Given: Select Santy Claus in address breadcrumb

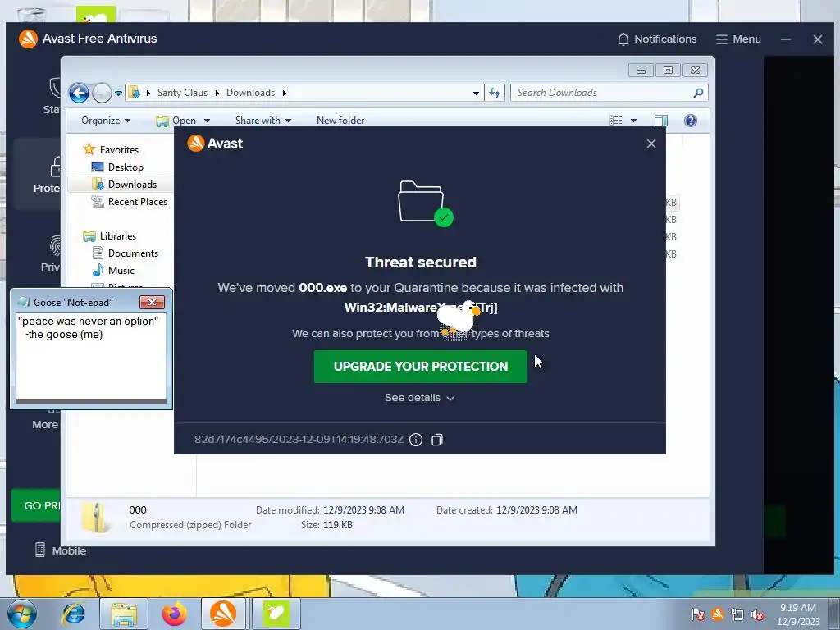Looking at the screenshot, I should pyautogui.click(x=182, y=93).
